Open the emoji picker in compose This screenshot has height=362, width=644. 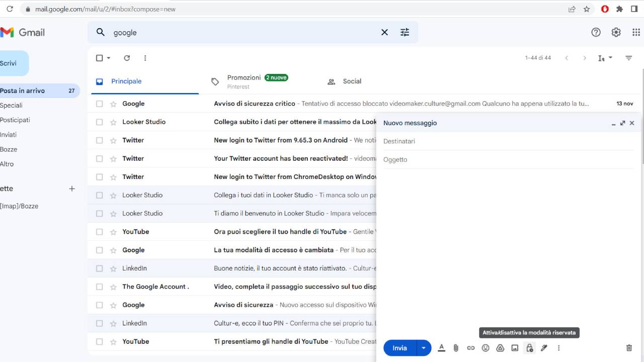[x=486, y=348]
